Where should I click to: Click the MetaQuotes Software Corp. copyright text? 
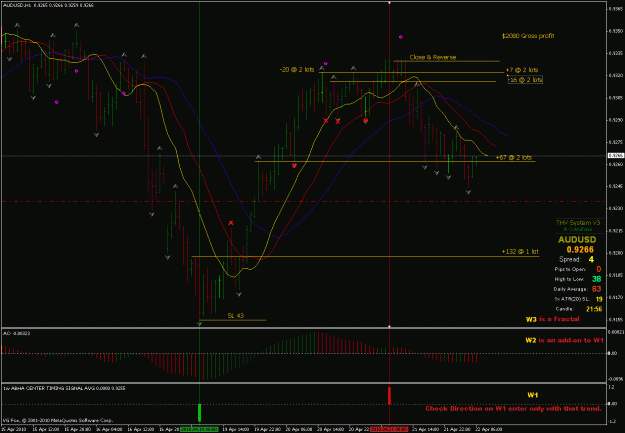coord(58,420)
